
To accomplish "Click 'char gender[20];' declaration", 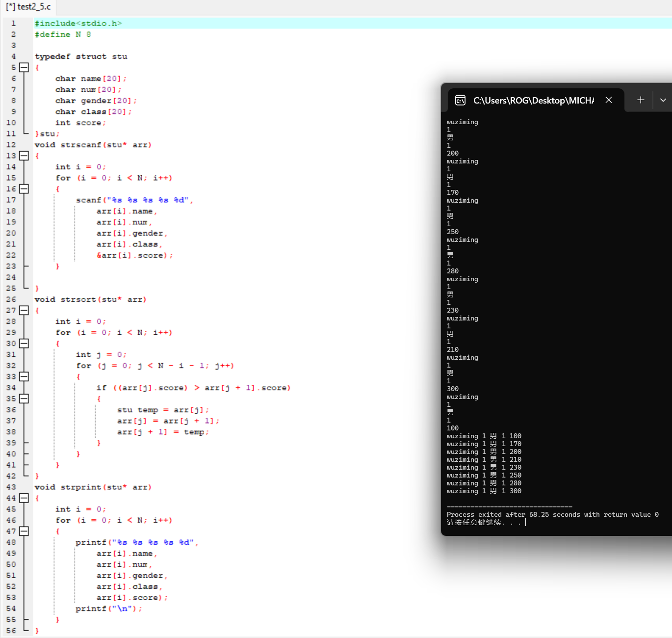I will [x=96, y=101].
